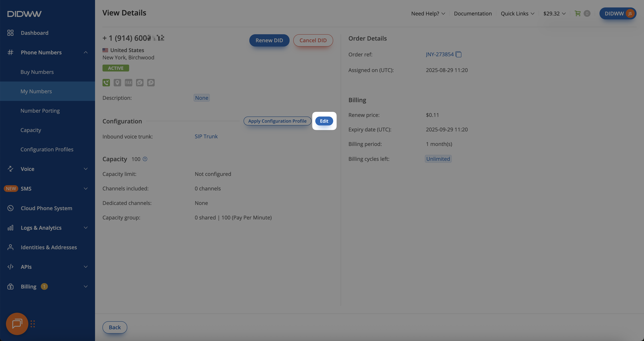Screen dimensions: 644x341
Task: Open the shopping cart
Action: 577,13
